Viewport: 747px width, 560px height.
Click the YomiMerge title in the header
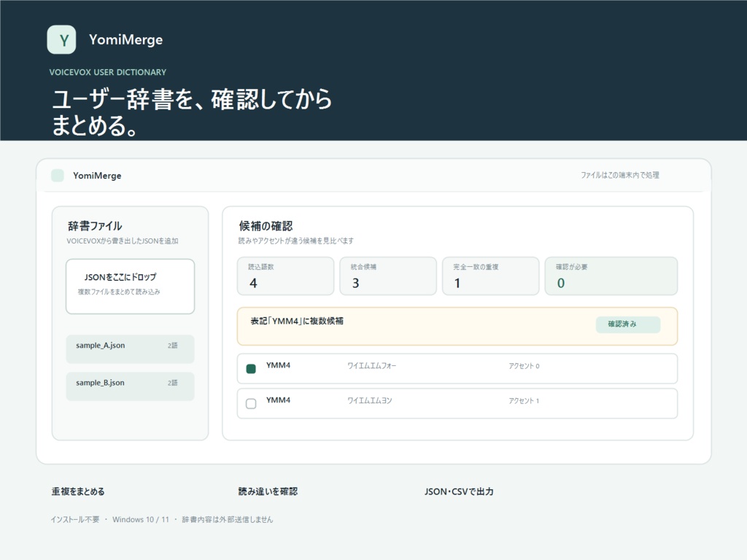click(125, 39)
